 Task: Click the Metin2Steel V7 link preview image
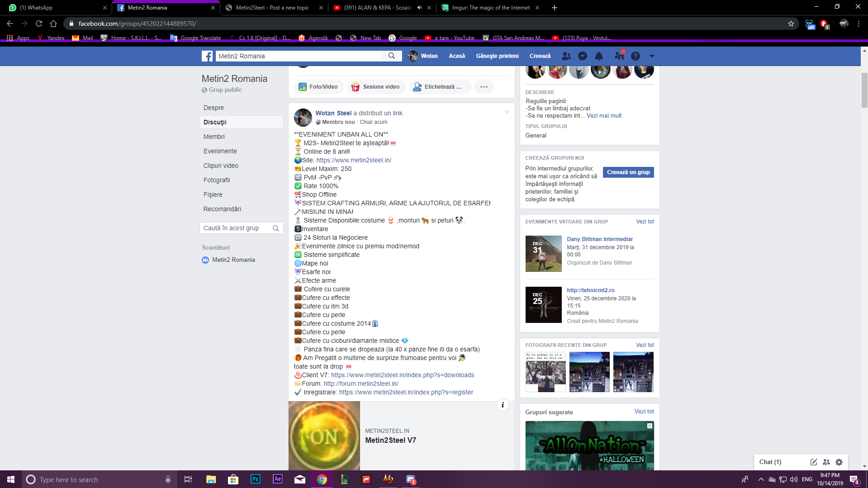(x=324, y=436)
